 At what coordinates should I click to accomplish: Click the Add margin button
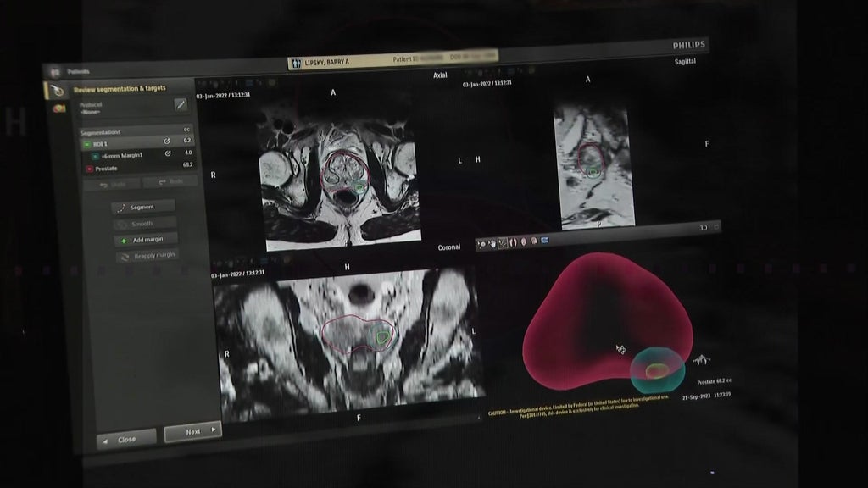pyautogui.click(x=146, y=240)
